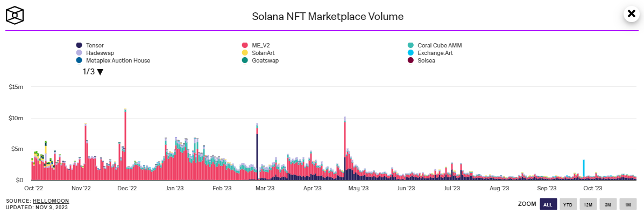
Task: Toggle the Exchange.Art legend color dot
Action: tap(411, 53)
